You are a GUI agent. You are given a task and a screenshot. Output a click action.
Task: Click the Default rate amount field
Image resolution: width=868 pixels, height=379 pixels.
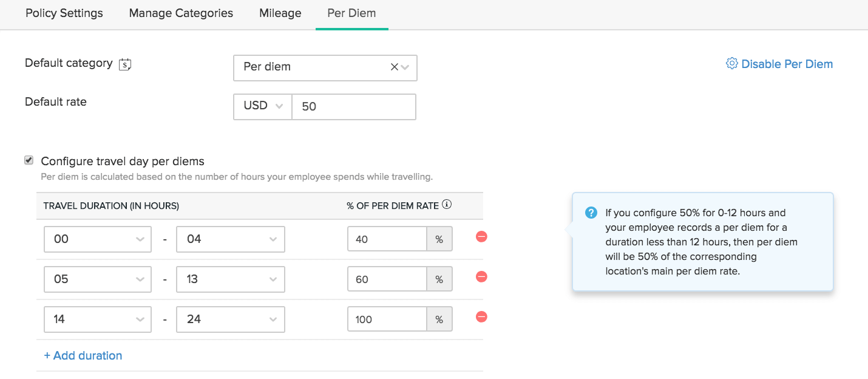tap(354, 106)
